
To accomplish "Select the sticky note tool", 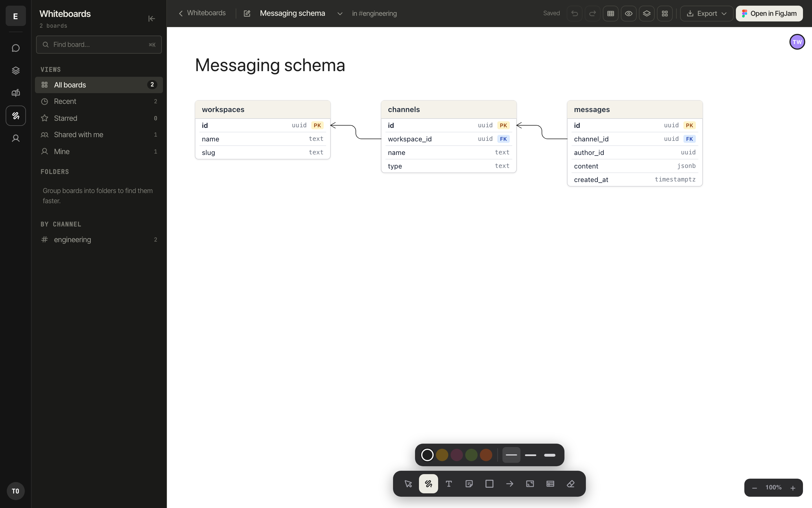I will click(469, 484).
